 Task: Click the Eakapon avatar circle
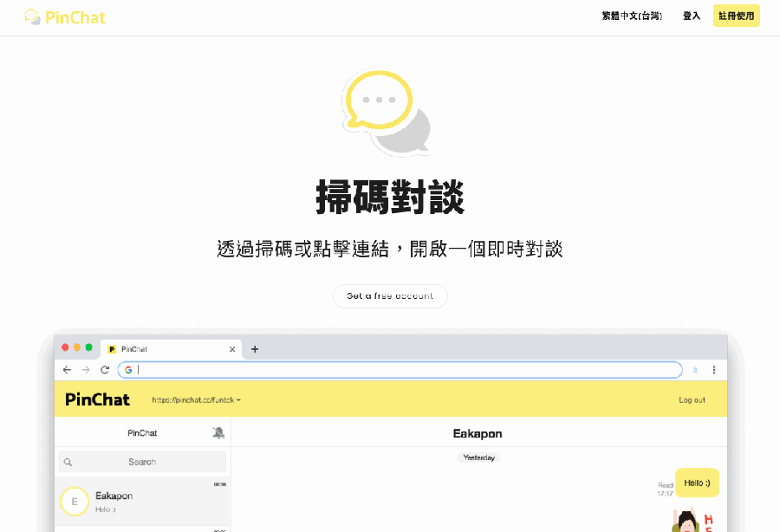75,501
